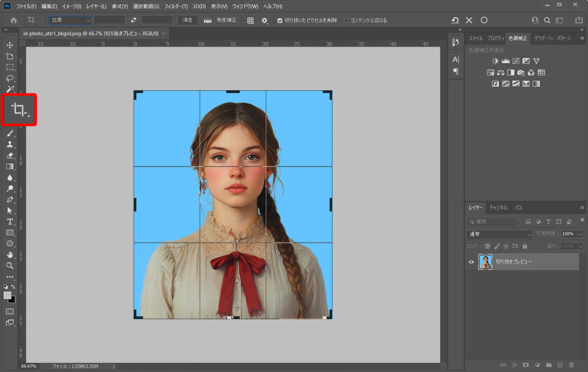Click the add layer style fx icon
The height and width of the screenshot is (372, 588).
click(x=515, y=365)
